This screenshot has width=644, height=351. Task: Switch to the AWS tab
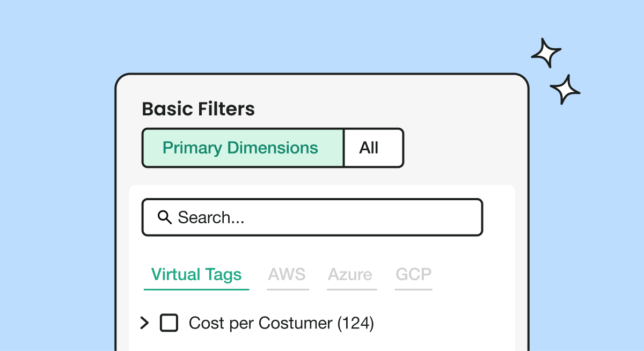point(287,275)
